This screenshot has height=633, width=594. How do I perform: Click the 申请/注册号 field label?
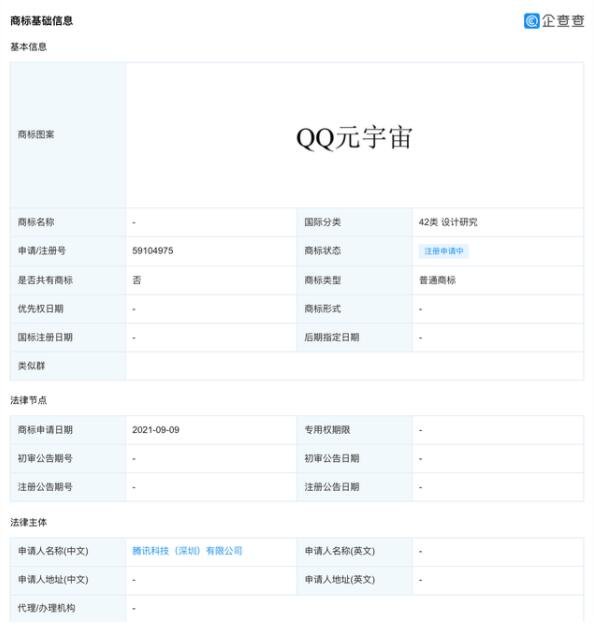click(42, 251)
